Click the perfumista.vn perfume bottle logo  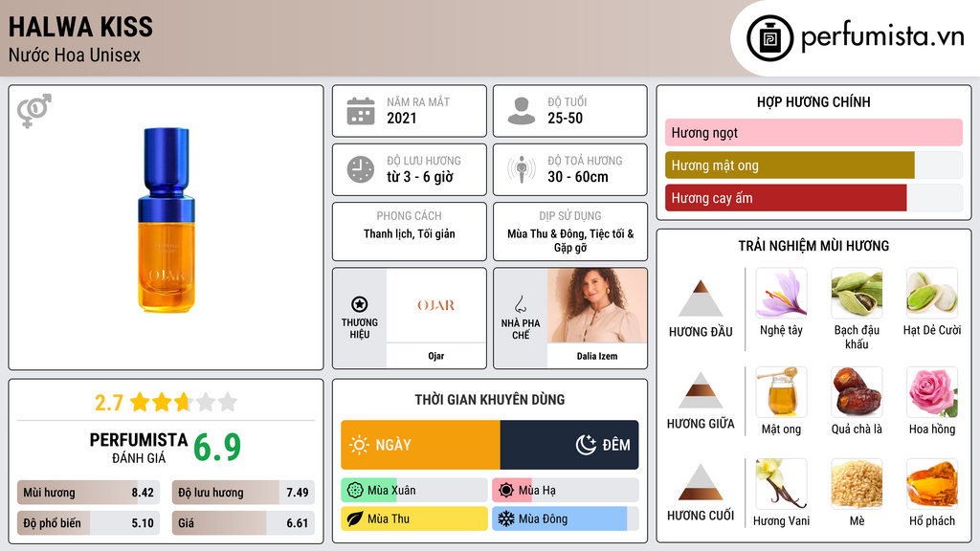[769, 38]
